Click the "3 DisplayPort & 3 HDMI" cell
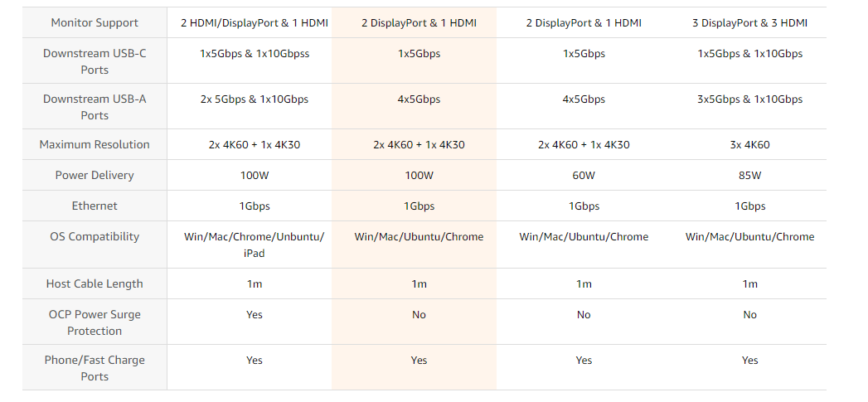Screen dimensions: 868x402 pyautogui.click(x=749, y=23)
